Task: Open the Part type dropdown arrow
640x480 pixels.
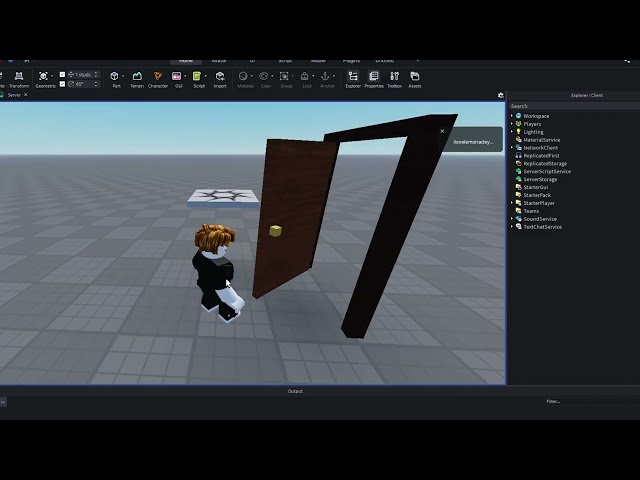Action: (123, 76)
